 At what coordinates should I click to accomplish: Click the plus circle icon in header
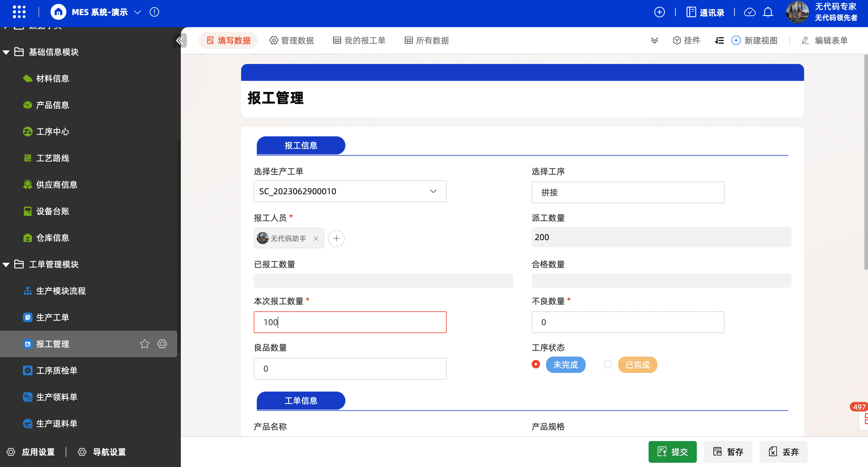659,12
